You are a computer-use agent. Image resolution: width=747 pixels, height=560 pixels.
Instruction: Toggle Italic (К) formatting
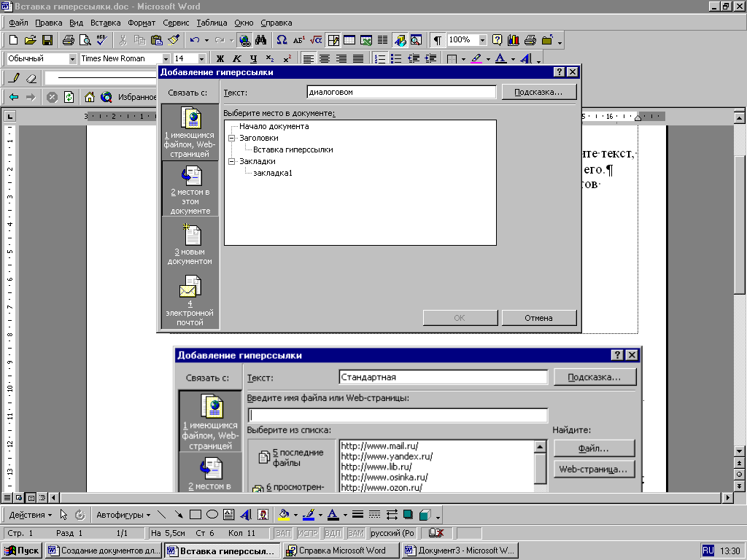pos(237,58)
